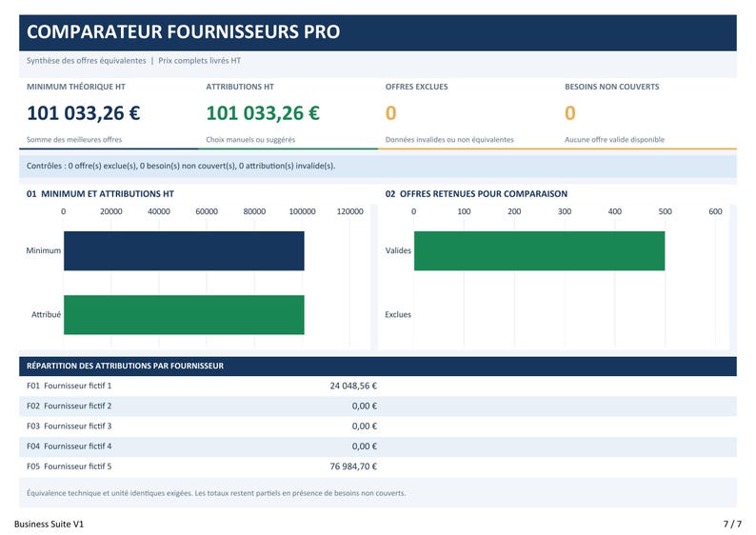The image size is (756, 535).
Task: Click 'Données invalides ou non équivalentes' caption
Action: click(x=449, y=140)
